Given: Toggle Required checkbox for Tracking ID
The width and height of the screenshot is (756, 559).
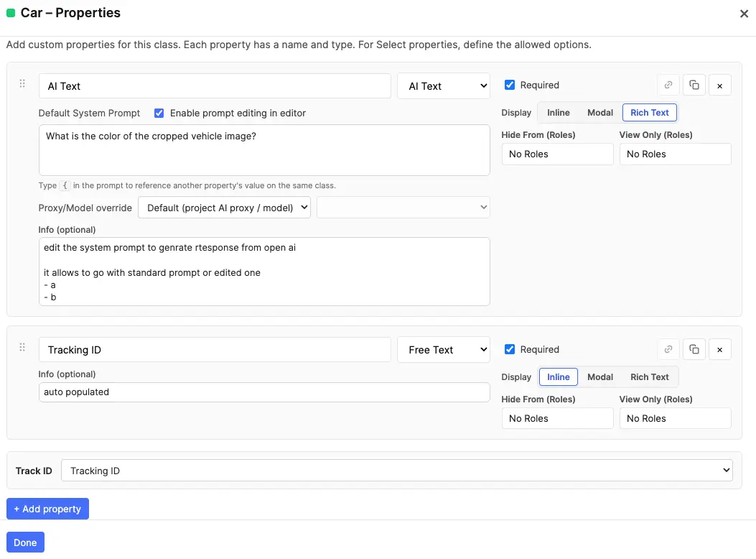Looking at the screenshot, I should click(510, 349).
